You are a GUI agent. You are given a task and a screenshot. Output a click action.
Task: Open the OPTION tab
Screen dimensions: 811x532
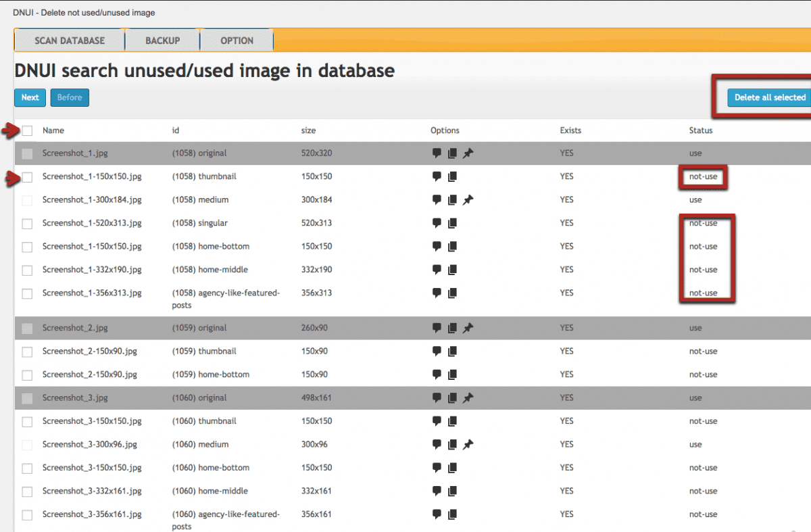pos(237,41)
